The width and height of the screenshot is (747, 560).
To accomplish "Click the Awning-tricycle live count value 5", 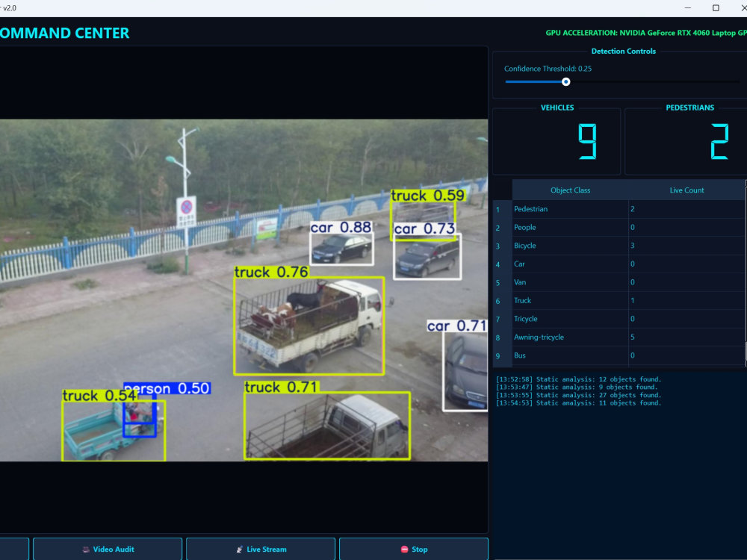I will (633, 337).
